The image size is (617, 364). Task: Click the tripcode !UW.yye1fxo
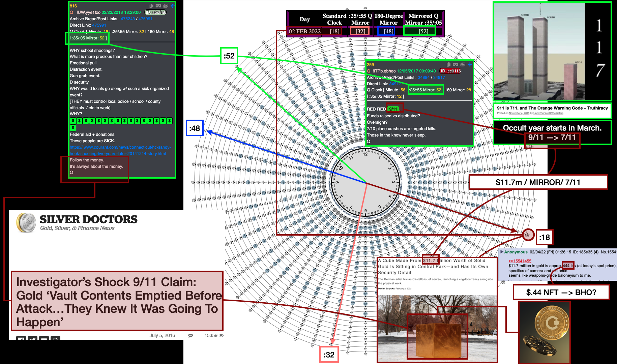[x=88, y=12]
